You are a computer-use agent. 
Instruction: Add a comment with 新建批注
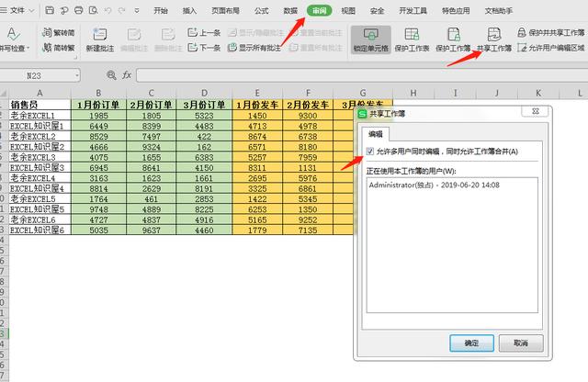(100, 39)
